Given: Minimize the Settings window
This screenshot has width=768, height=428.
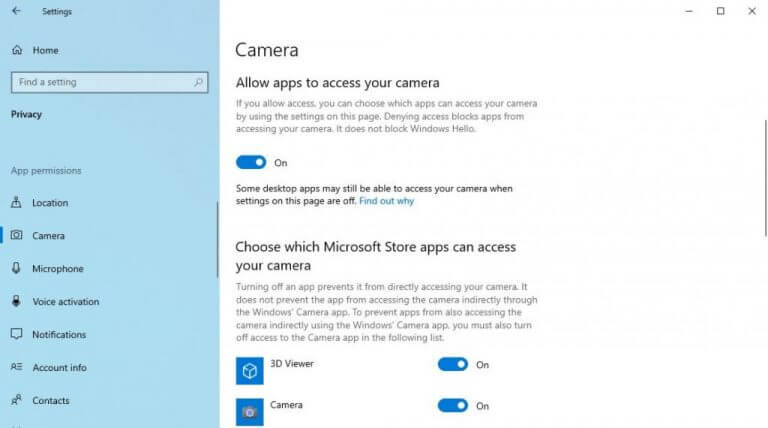Looking at the screenshot, I should click(689, 11).
